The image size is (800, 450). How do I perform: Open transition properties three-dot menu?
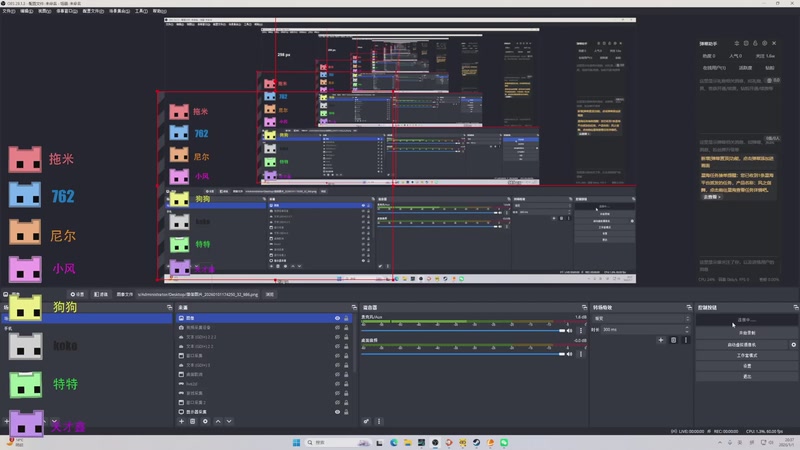point(686,340)
